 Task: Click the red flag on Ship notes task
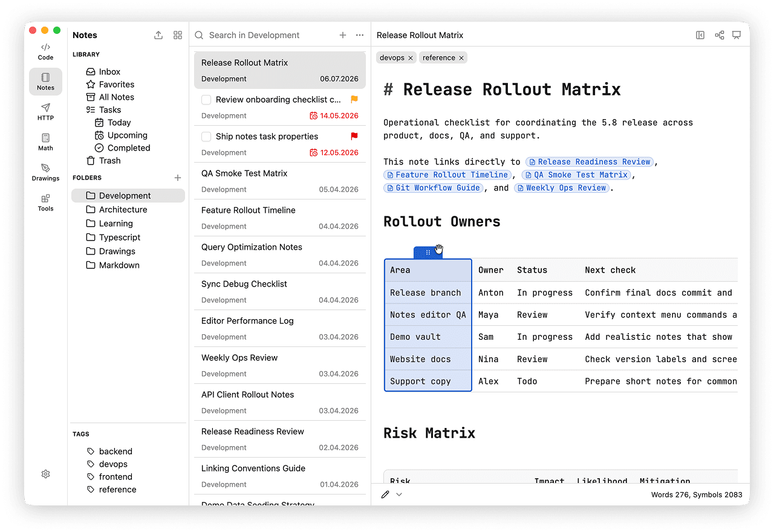point(354,136)
